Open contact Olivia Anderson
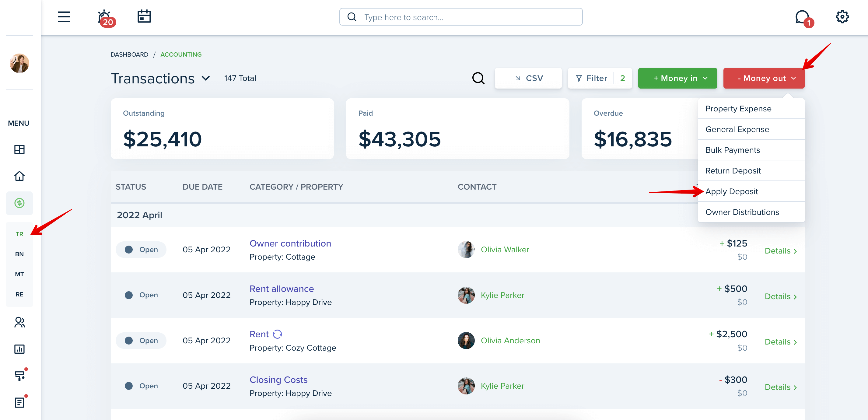Screen dimensions: 868x420 point(510,341)
